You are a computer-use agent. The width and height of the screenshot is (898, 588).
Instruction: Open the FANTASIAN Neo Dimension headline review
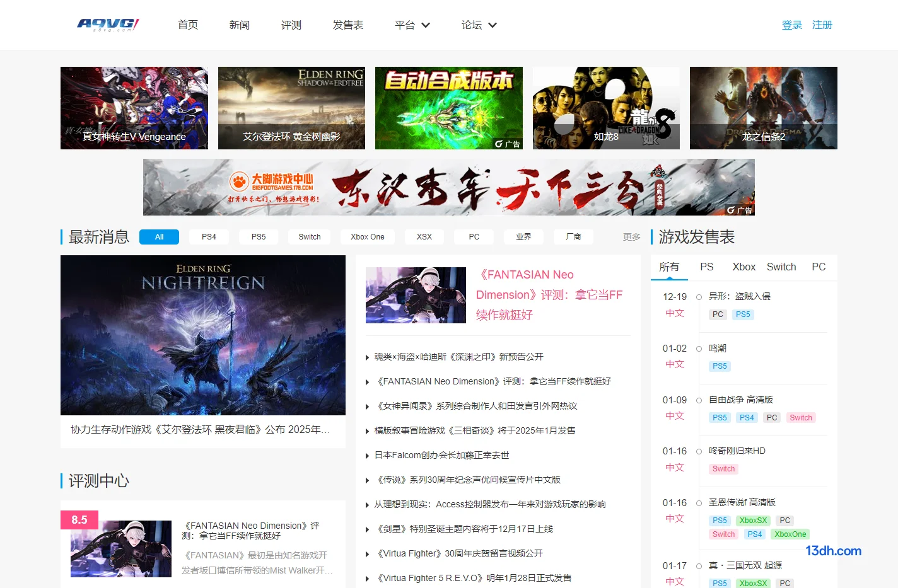tap(549, 295)
